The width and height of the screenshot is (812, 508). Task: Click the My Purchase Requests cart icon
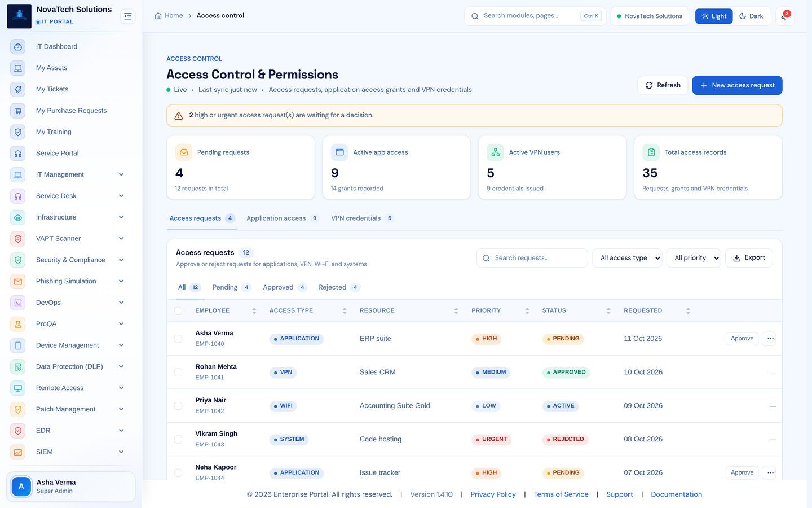click(18, 111)
